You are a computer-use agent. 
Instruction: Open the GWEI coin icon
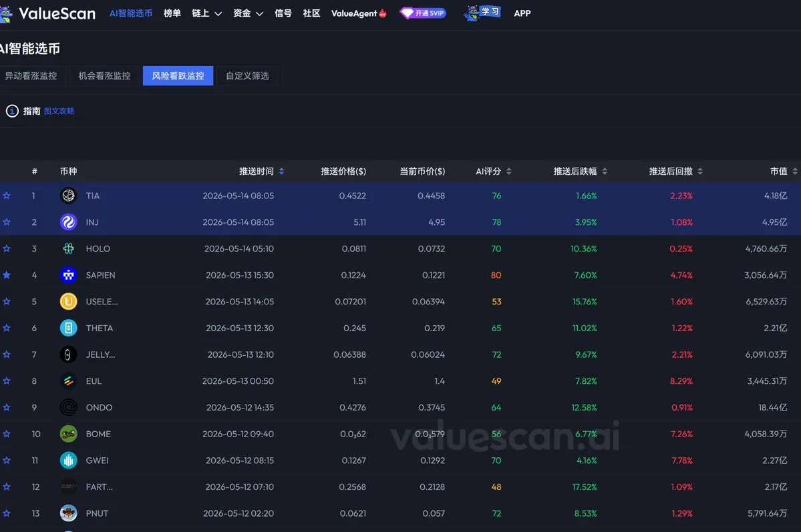click(68, 461)
